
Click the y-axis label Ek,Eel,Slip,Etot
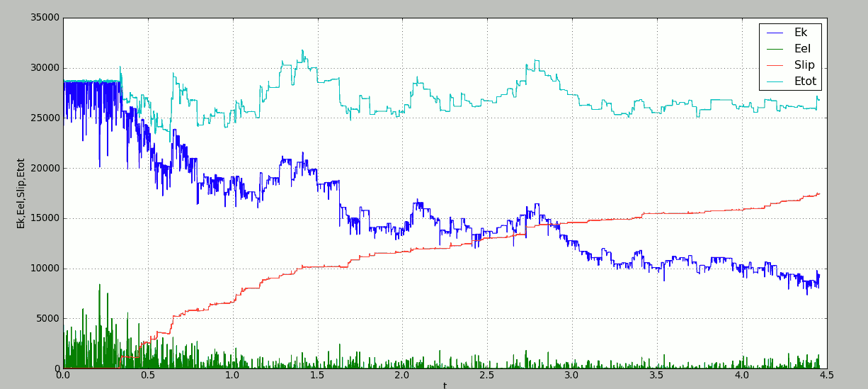21,193
